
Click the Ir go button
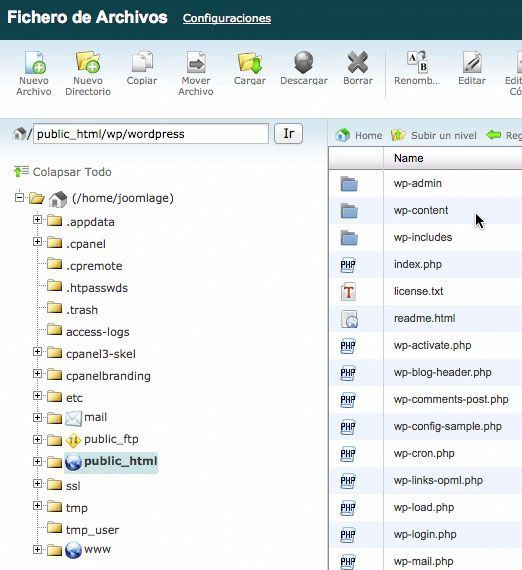click(x=288, y=133)
